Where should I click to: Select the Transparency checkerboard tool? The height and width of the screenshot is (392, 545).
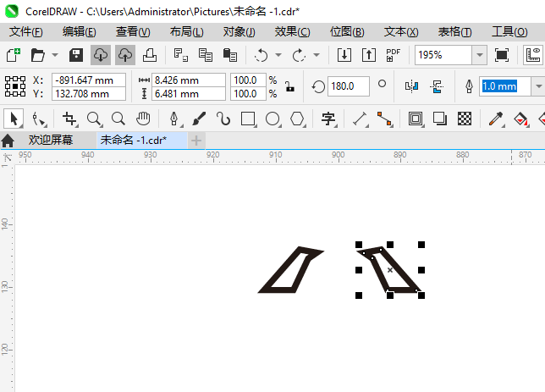[x=465, y=119]
